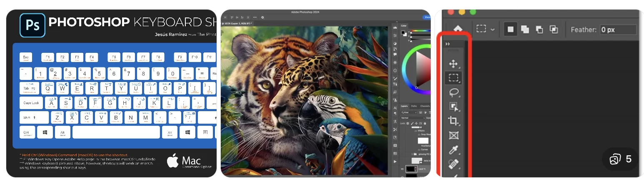The width and height of the screenshot is (644, 184).
Task: Select the Rectangular Marquee tool
Action: coord(453,78)
